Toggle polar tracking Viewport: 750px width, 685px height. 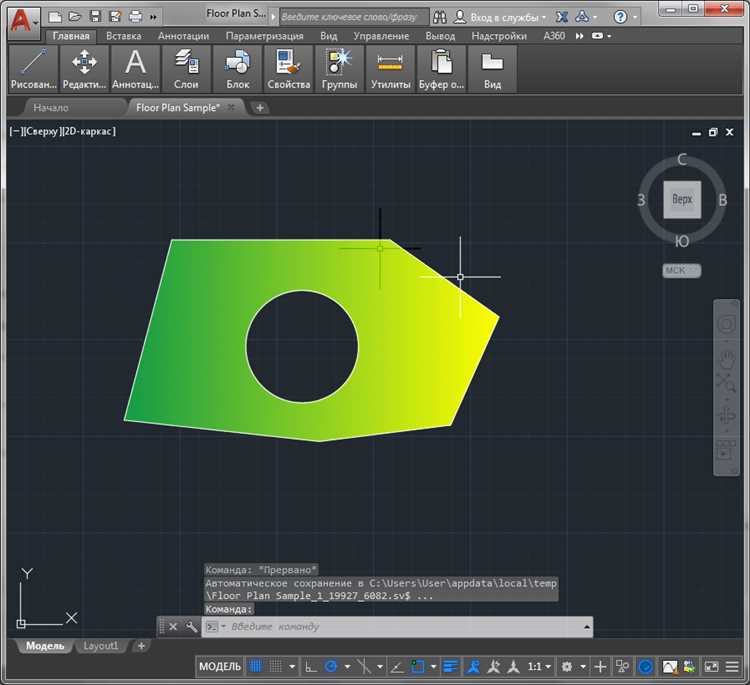[331, 666]
